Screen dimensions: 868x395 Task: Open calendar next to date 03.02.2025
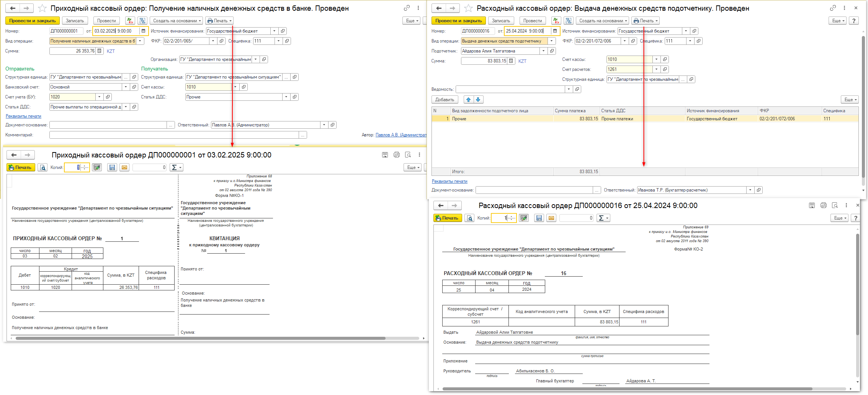(x=144, y=31)
